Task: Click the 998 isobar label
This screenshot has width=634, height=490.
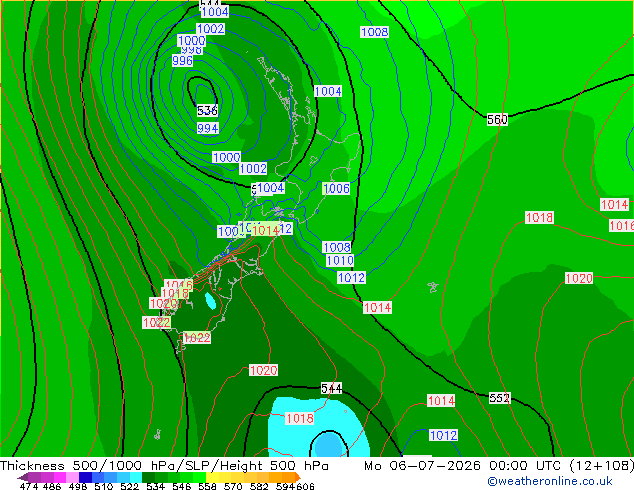Action: [x=192, y=51]
